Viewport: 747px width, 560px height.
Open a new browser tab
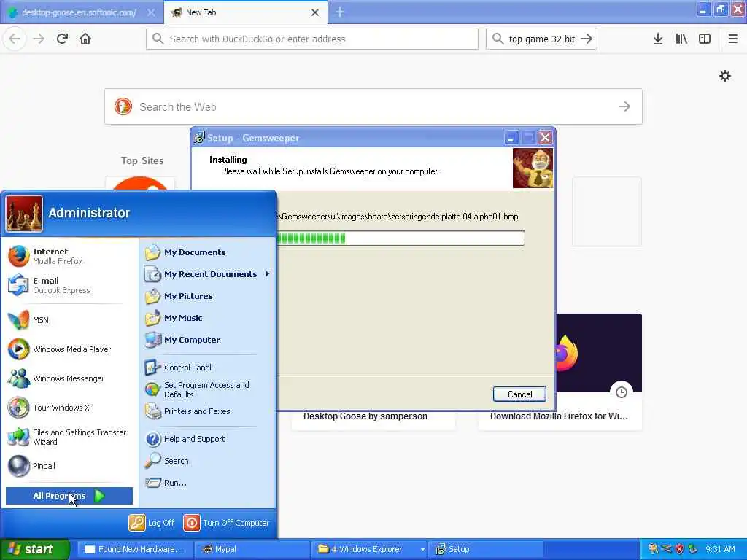click(340, 12)
